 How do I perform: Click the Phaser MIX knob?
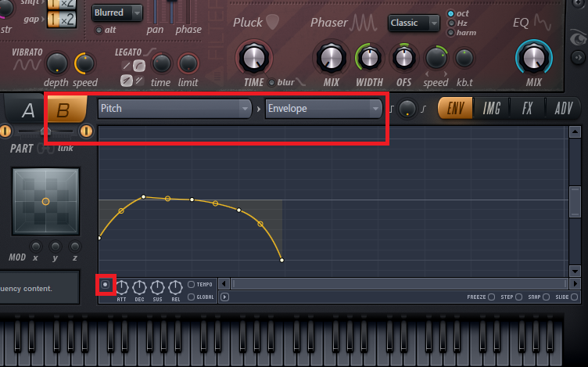pos(330,57)
